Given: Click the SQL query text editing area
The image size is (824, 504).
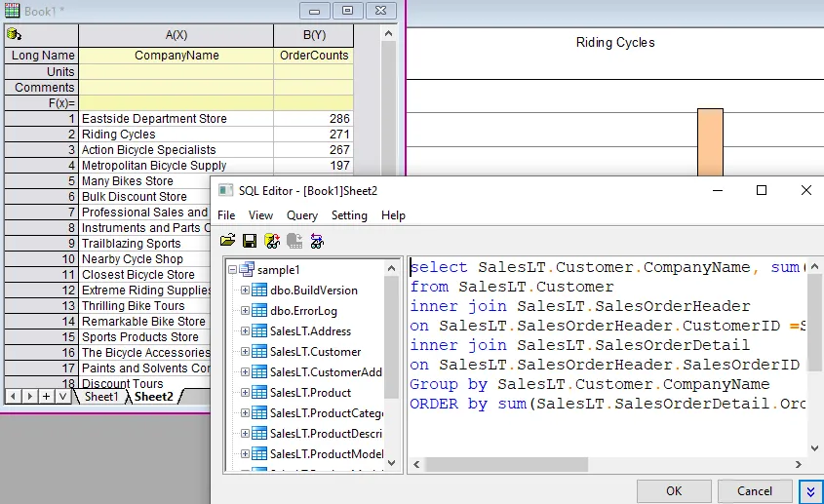Looking at the screenshot, I should (607, 358).
